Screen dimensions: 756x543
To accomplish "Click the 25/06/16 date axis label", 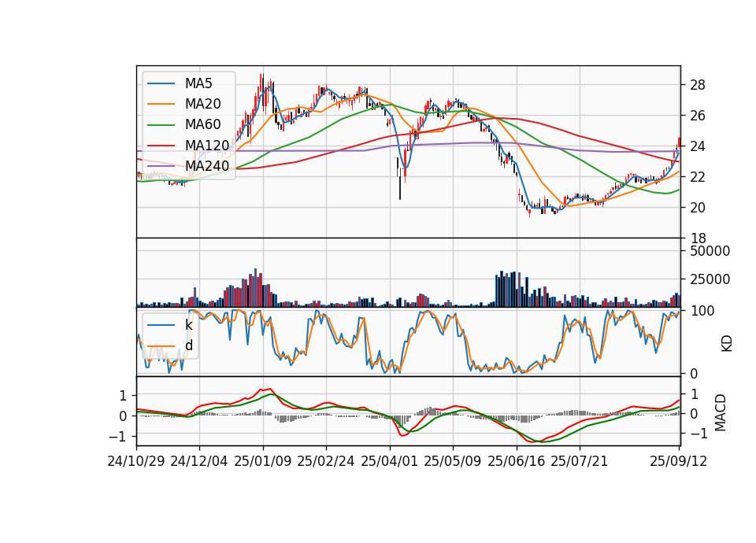I will click(517, 461).
